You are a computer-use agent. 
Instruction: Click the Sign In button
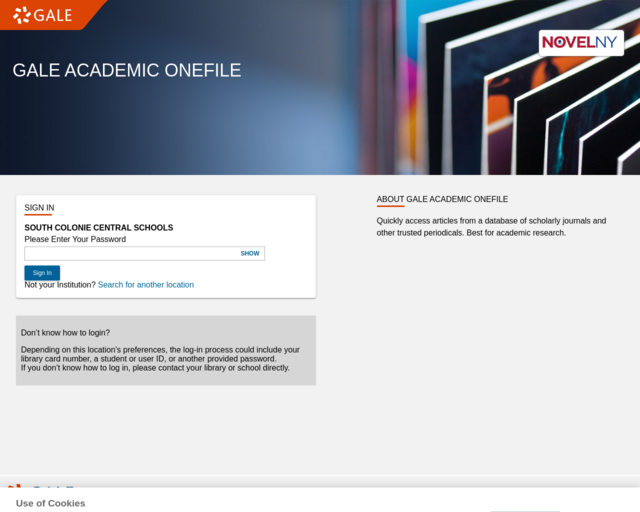pos(42,273)
